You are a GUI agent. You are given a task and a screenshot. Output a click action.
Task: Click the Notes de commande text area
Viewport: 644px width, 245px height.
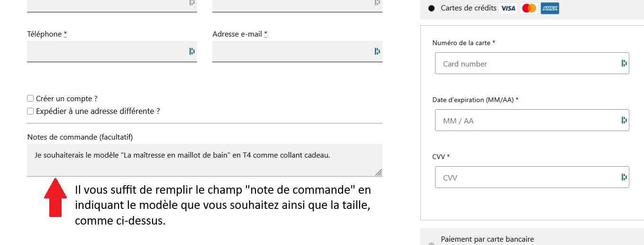pyautogui.click(x=204, y=164)
